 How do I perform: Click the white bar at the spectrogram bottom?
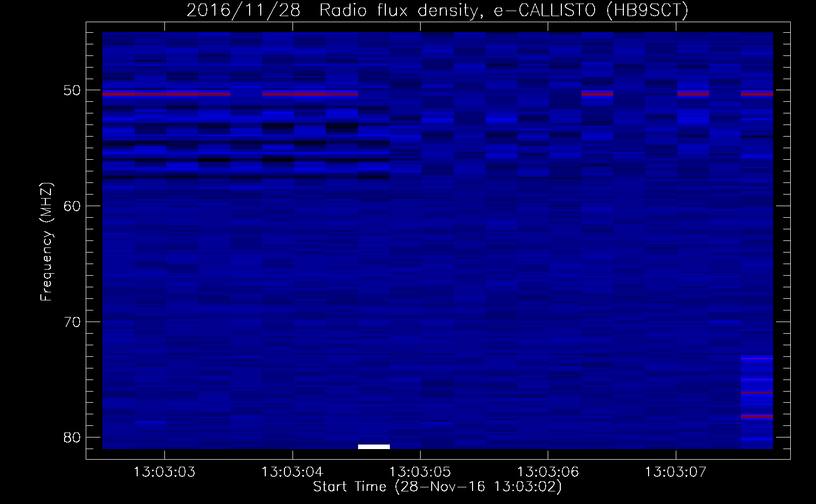(374, 447)
